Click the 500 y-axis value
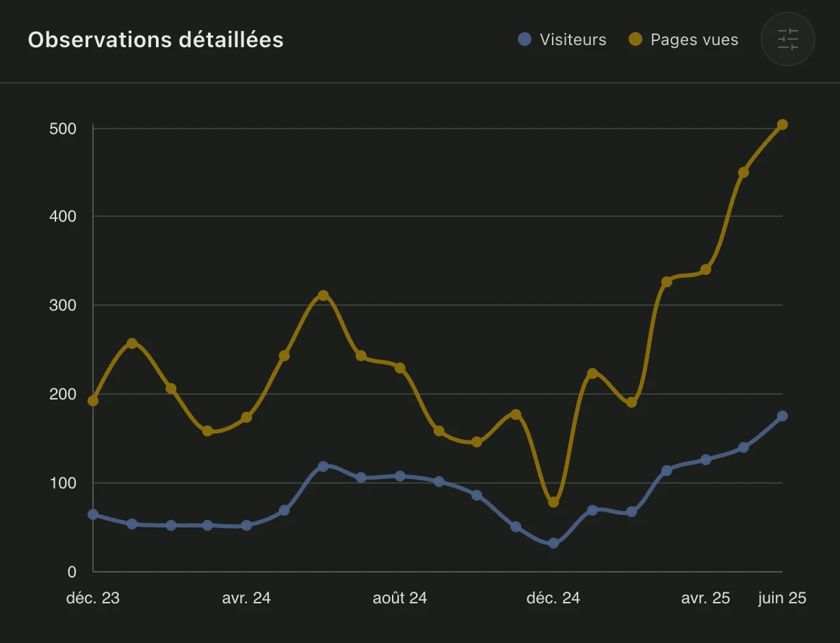Viewport: 840px width, 643px height. 62,129
